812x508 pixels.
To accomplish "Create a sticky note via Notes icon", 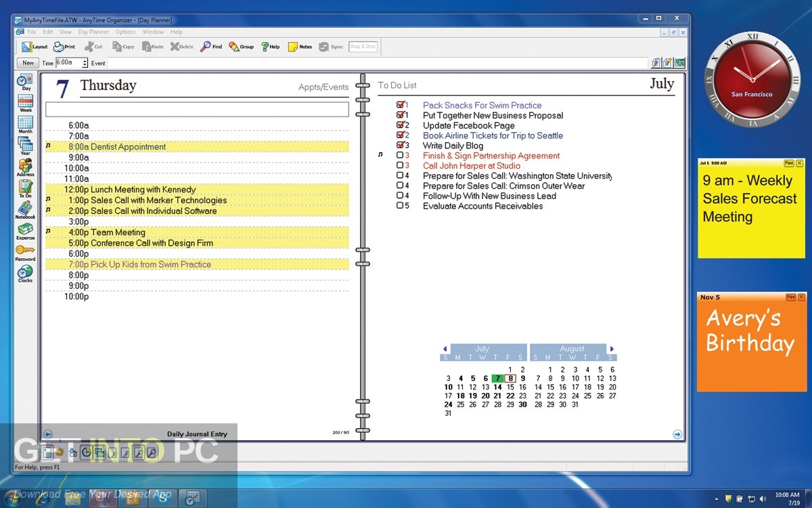I will pos(300,47).
